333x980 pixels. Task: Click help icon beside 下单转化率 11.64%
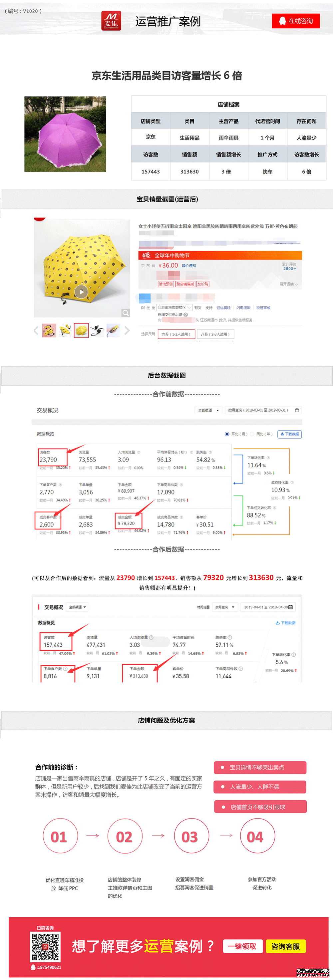pyautogui.click(x=268, y=458)
